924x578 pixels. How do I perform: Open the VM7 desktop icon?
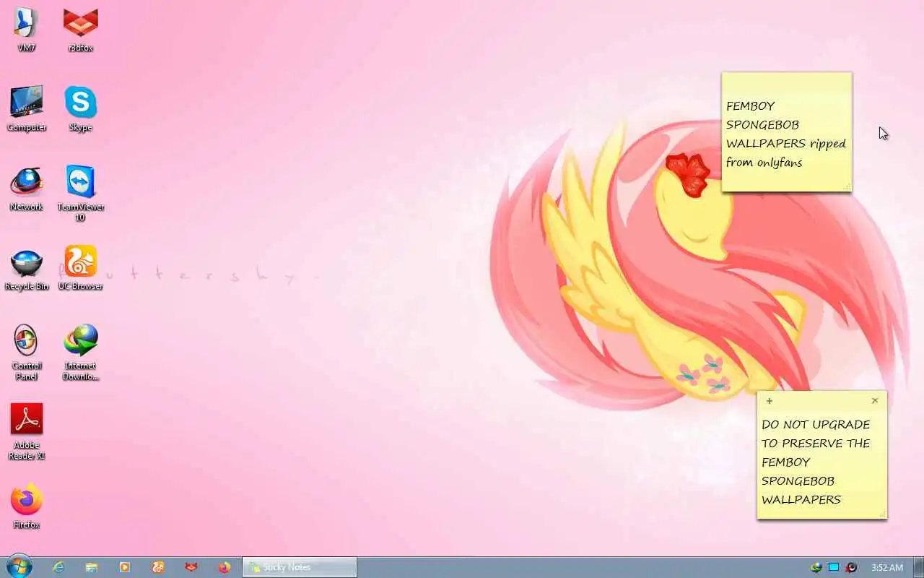(27, 30)
